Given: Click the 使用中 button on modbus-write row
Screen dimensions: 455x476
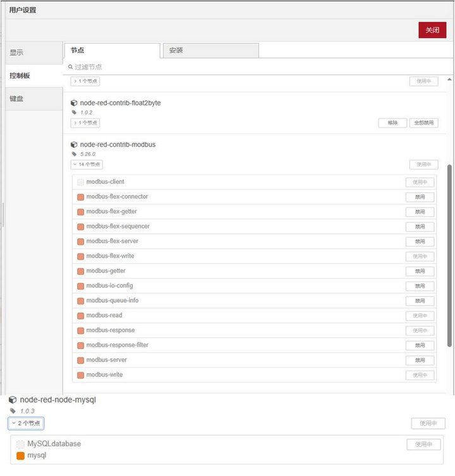Looking at the screenshot, I should (x=420, y=375).
